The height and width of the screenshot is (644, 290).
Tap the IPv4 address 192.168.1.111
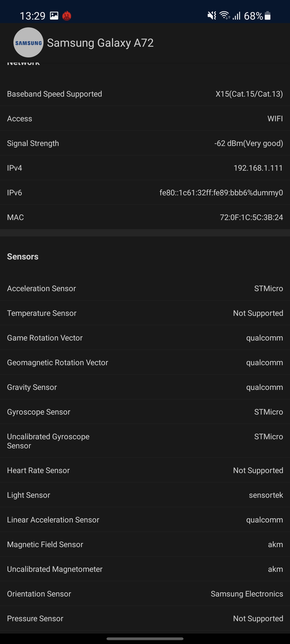click(x=258, y=168)
